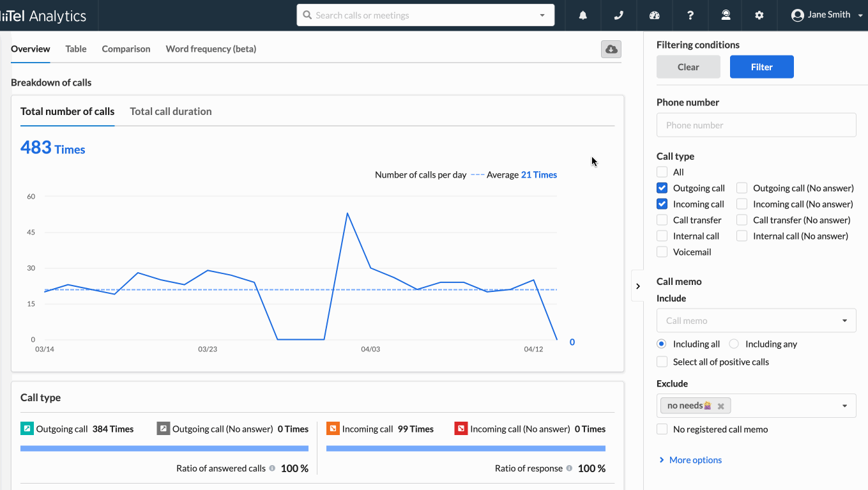Image resolution: width=868 pixels, height=490 pixels.
Task: Check the Internal call checkbox
Action: point(662,236)
